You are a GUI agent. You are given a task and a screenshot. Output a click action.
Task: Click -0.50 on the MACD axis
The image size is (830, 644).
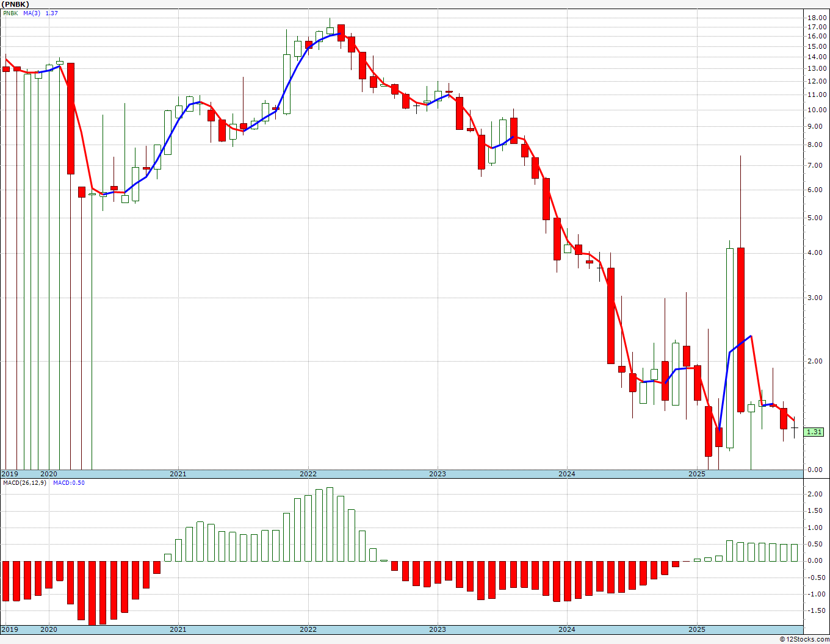tap(815, 578)
